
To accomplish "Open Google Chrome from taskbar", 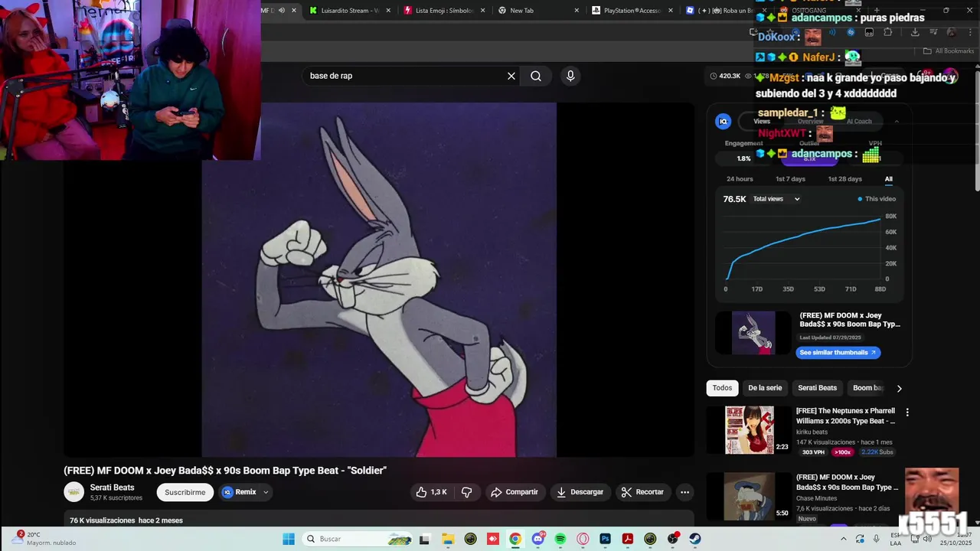I will [515, 539].
